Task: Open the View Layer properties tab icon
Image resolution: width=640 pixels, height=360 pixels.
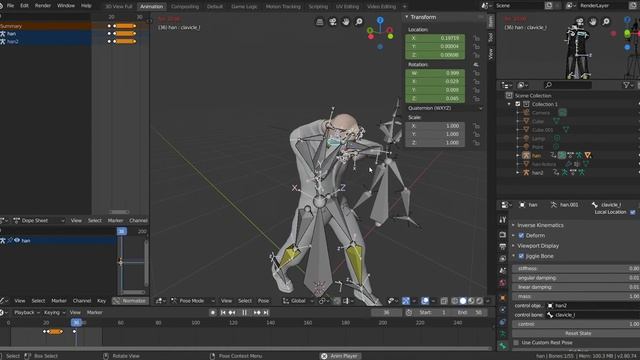Action: (502, 258)
